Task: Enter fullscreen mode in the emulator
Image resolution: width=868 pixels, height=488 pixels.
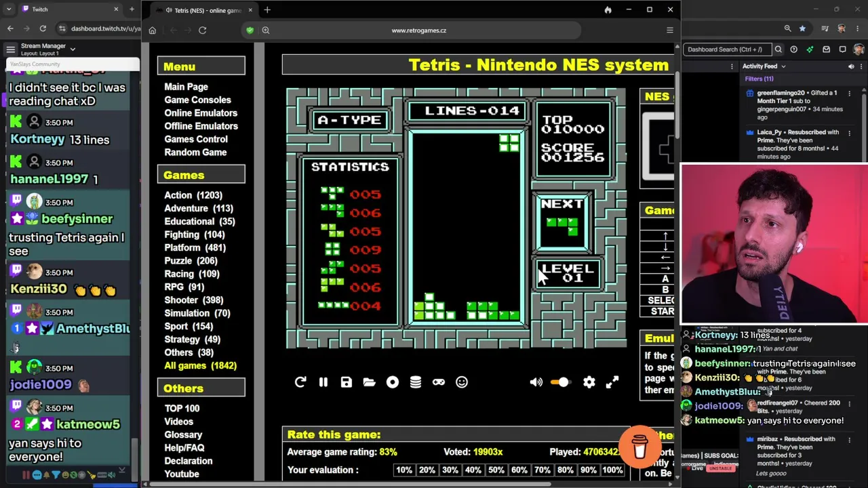Action: pyautogui.click(x=612, y=382)
